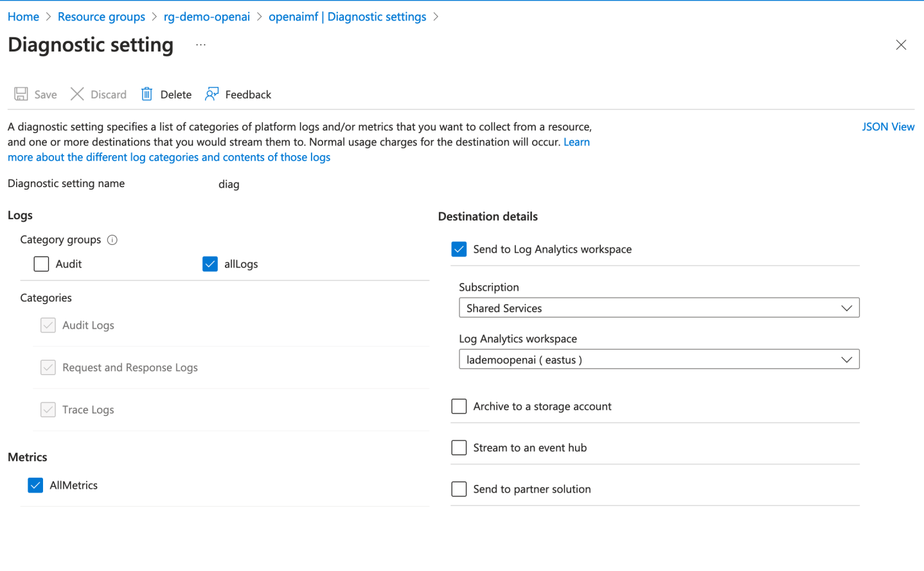Go to Home breadcrumb

23,17
